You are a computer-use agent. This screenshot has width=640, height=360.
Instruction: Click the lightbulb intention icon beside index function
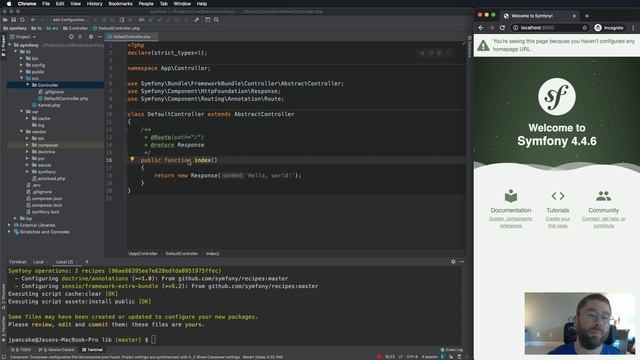(x=132, y=159)
